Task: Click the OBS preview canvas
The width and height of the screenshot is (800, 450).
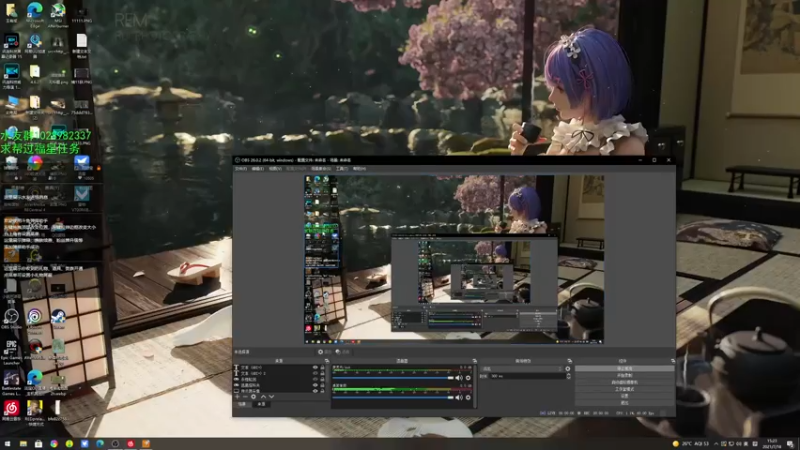Action: [x=454, y=259]
